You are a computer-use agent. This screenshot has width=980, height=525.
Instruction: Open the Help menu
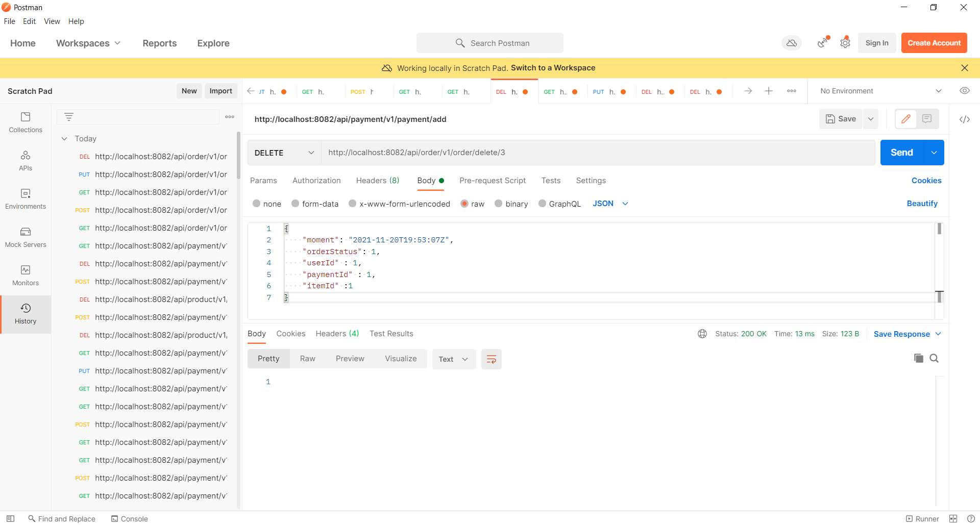(76, 21)
